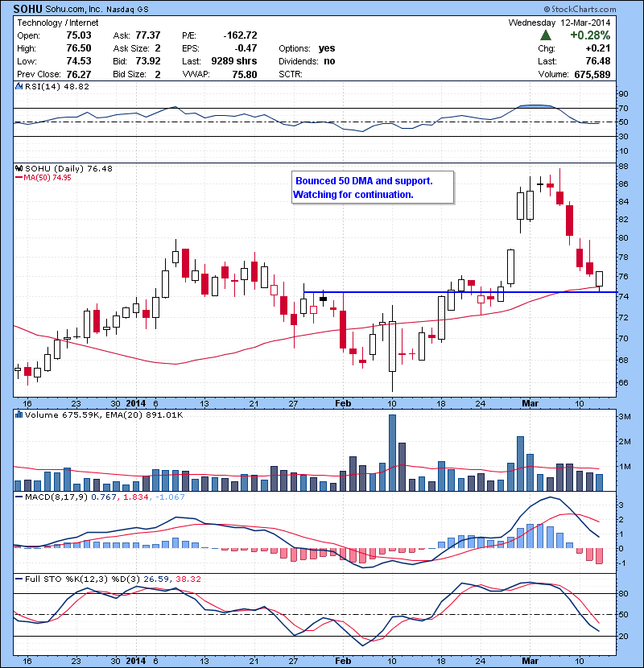Viewport: 644px width, 668px height.
Task: Click the +0.28% percent change value
Action: click(x=590, y=35)
